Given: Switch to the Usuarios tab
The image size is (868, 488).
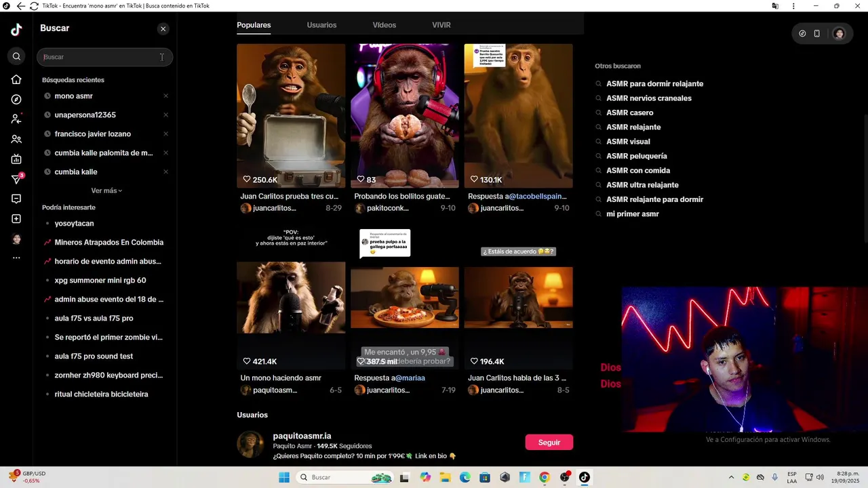Looking at the screenshot, I should [x=321, y=25].
